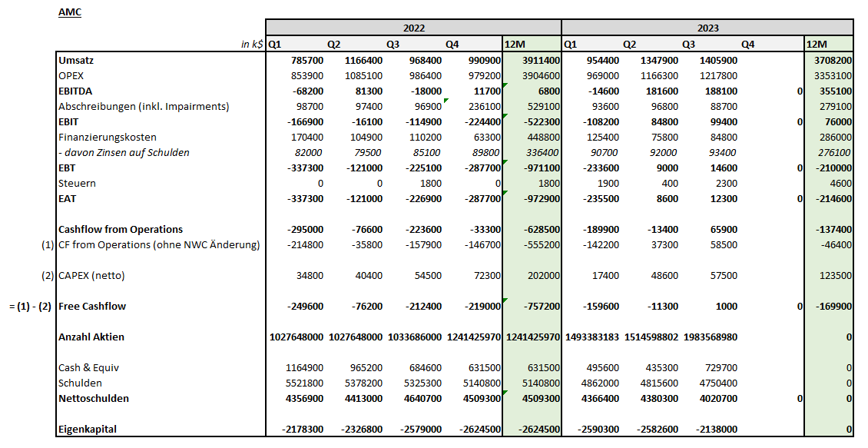Select the '= (1) - (2)' annotation cell

[31, 306]
